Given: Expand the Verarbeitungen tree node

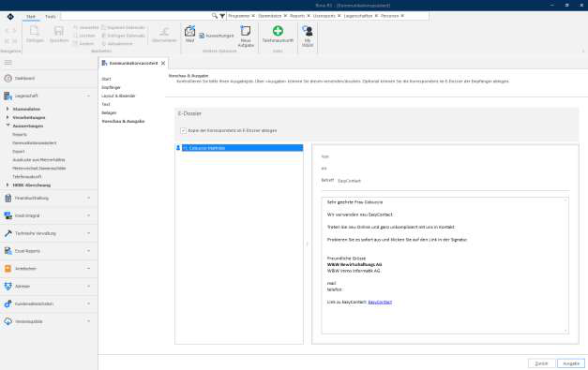Looking at the screenshot, I should [8, 118].
